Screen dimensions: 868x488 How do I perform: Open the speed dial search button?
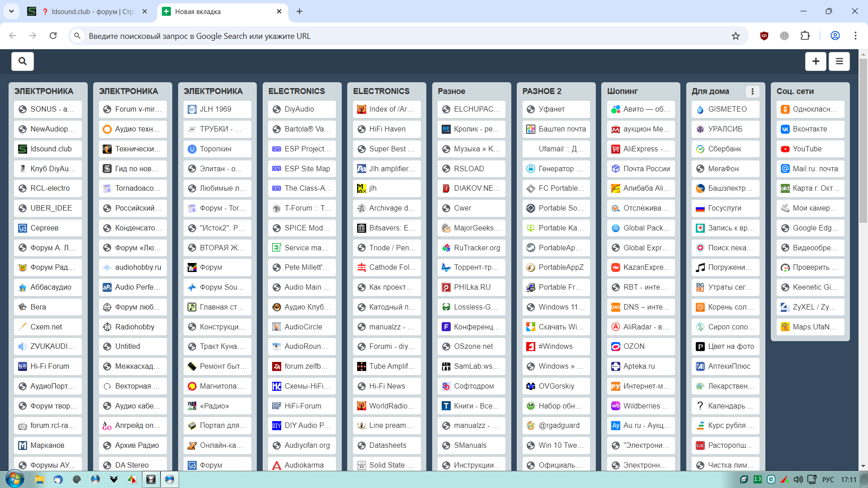pyautogui.click(x=23, y=61)
